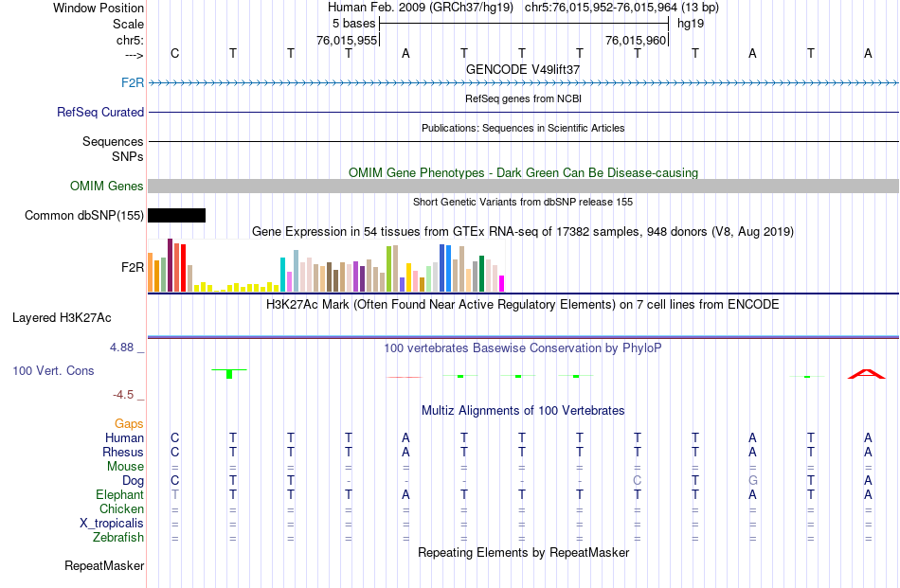Click the gray G base in Dog row
900x588 pixels.
click(x=753, y=481)
